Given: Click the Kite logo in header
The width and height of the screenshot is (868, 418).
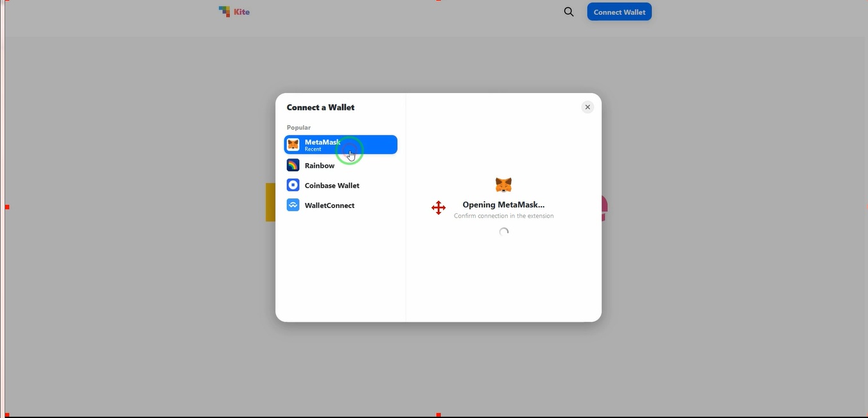Looking at the screenshot, I should 234,12.
